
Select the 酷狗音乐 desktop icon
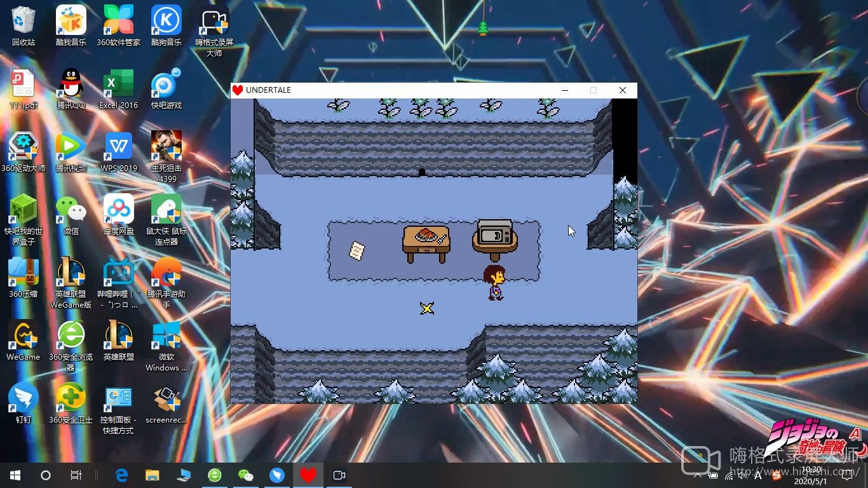click(x=166, y=25)
